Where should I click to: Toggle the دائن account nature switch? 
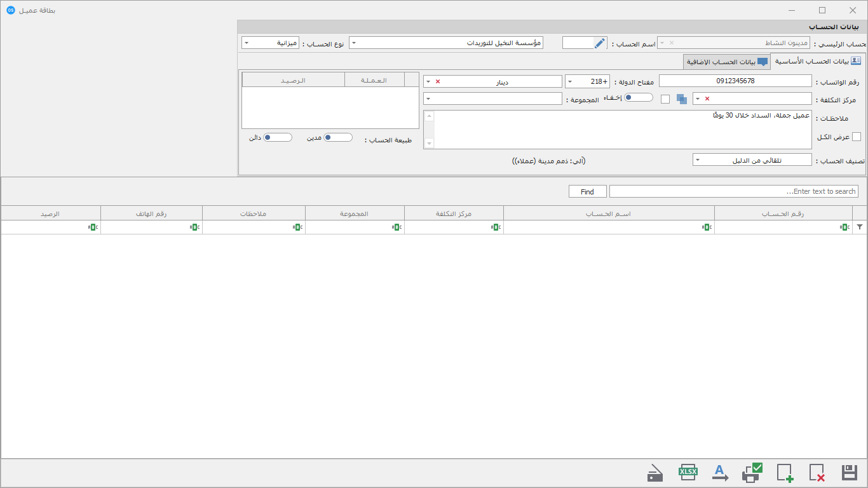pyautogui.click(x=278, y=137)
